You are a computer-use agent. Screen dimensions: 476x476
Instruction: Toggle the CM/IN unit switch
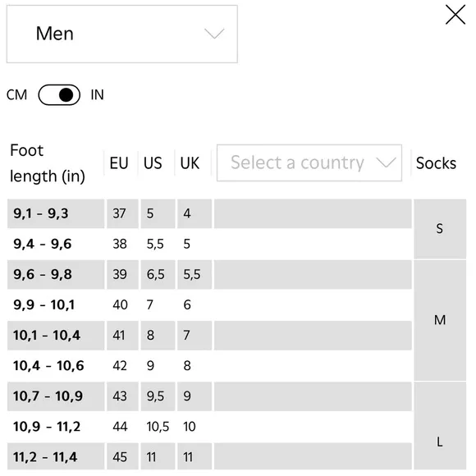pyautogui.click(x=59, y=94)
